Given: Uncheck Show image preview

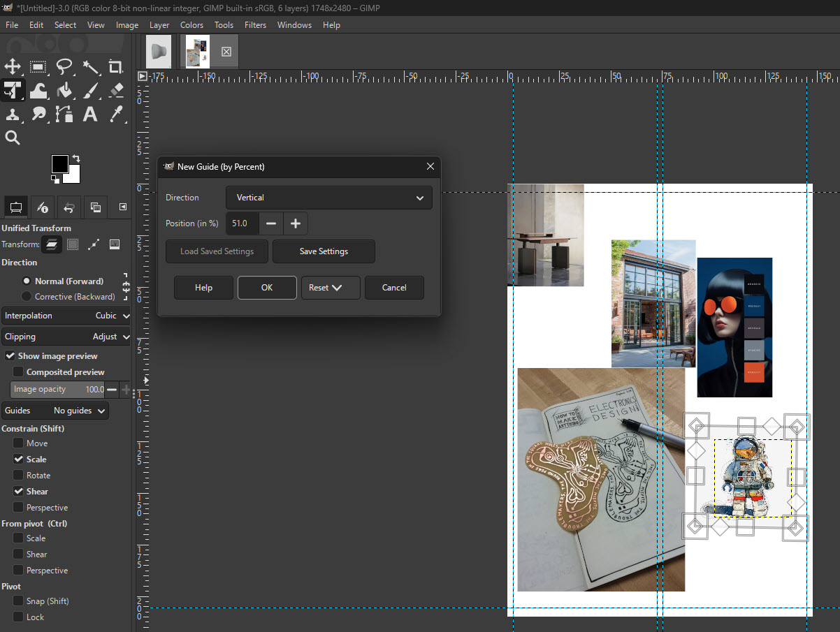Looking at the screenshot, I should [x=10, y=355].
